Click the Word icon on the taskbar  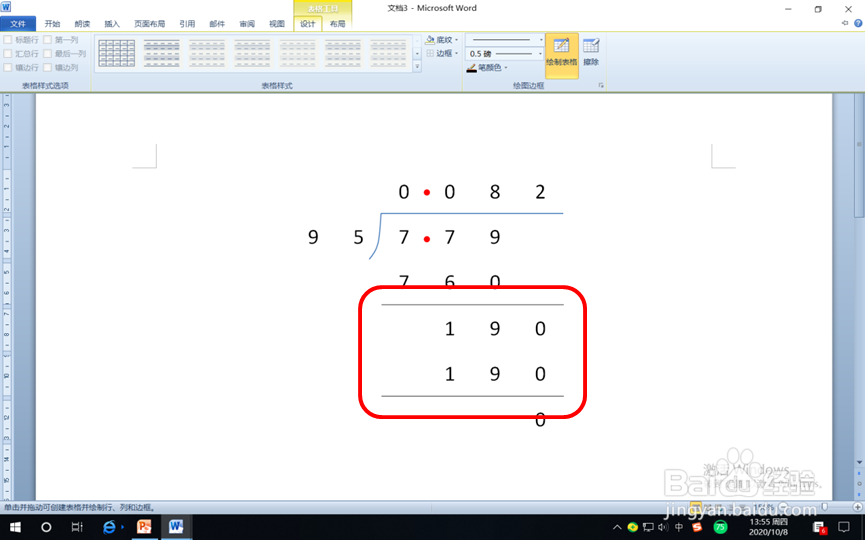[176, 527]
